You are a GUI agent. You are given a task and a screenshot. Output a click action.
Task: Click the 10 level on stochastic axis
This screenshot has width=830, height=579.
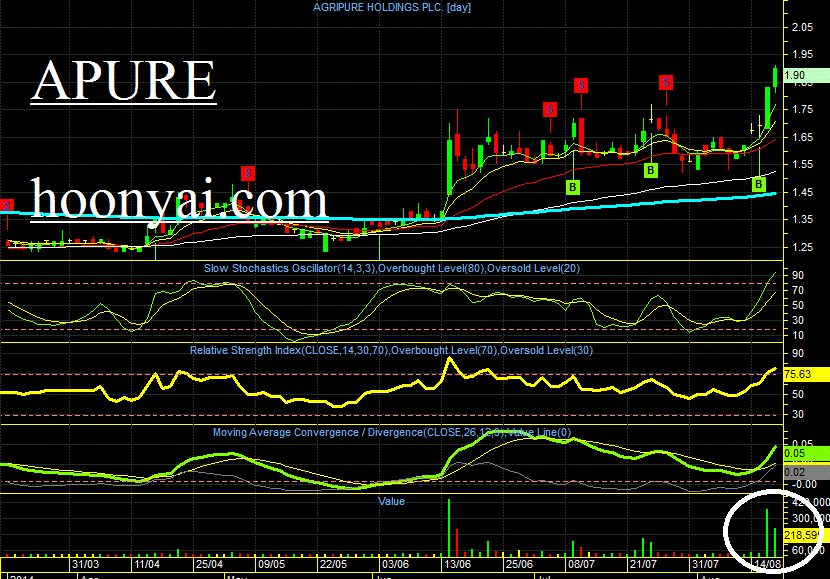point(798,336)
